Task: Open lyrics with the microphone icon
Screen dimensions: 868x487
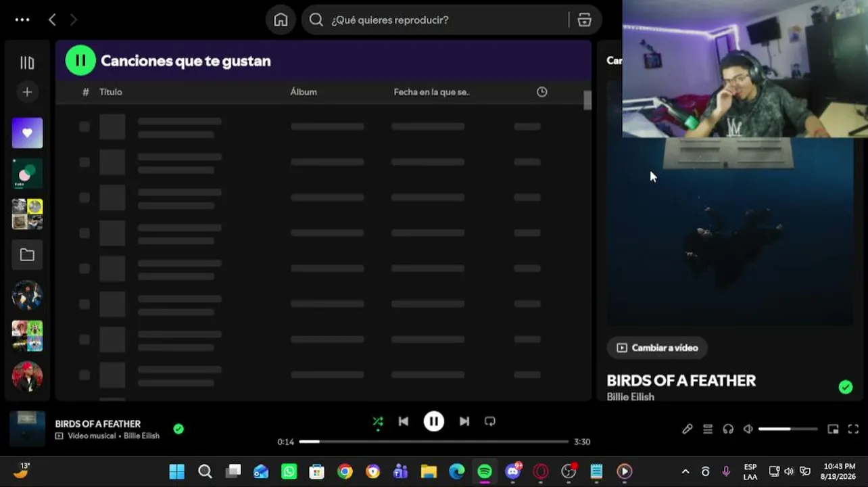Action: [688, 429]
